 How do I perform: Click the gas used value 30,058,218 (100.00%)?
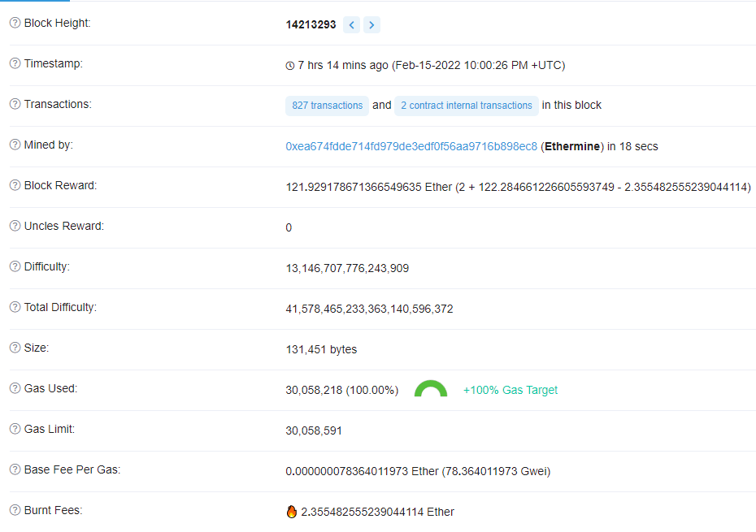point(342,390)
